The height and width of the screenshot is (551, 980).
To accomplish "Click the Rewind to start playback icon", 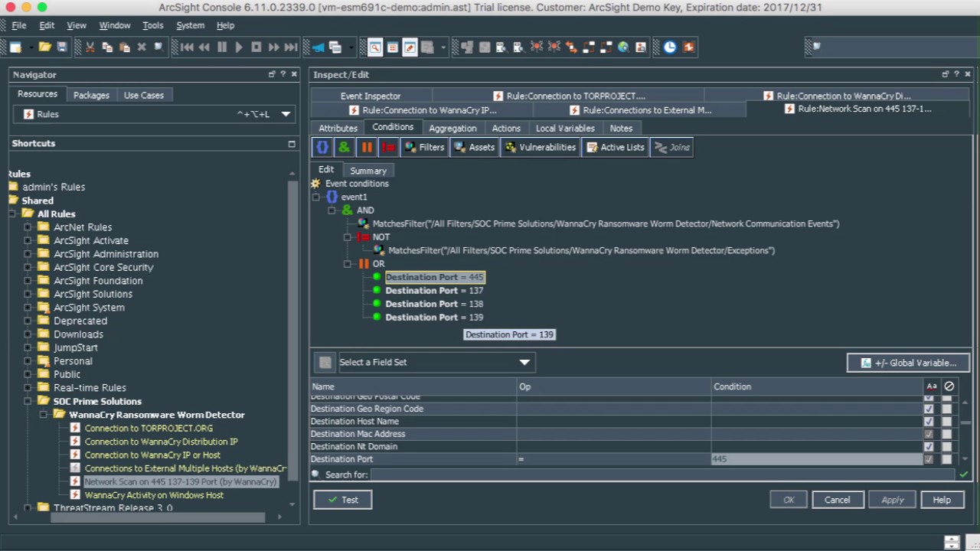I will pyautogui.click(x=187, y=47).
